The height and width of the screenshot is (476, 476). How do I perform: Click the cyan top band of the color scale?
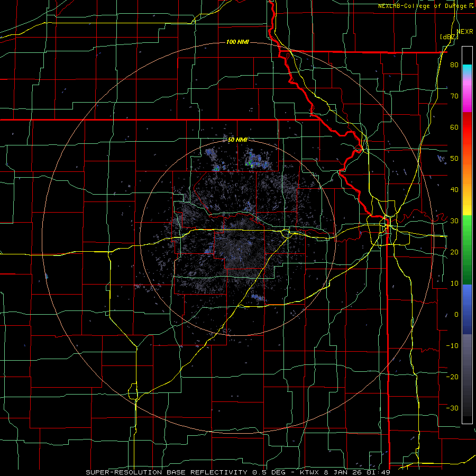467,69
